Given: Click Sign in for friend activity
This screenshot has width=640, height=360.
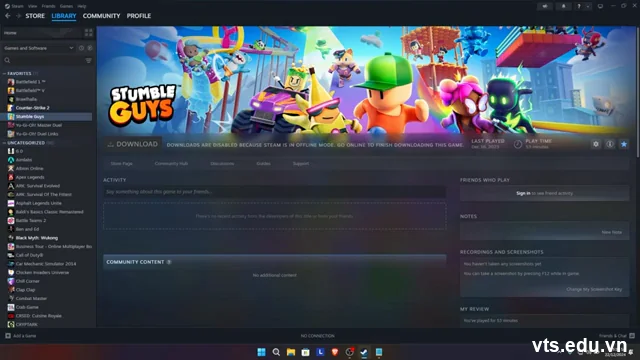Looking at the screenshot, I should [523, 193].
